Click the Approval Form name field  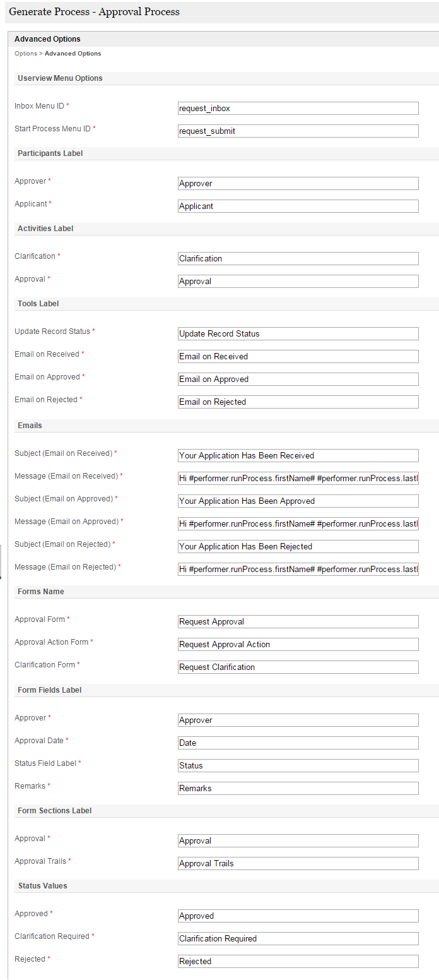point(298,622)
